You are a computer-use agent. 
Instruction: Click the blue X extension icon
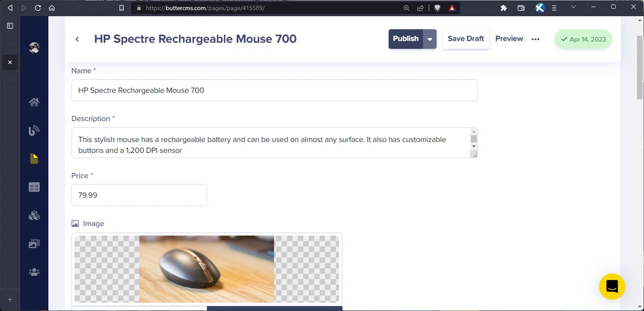click(540, 8)
